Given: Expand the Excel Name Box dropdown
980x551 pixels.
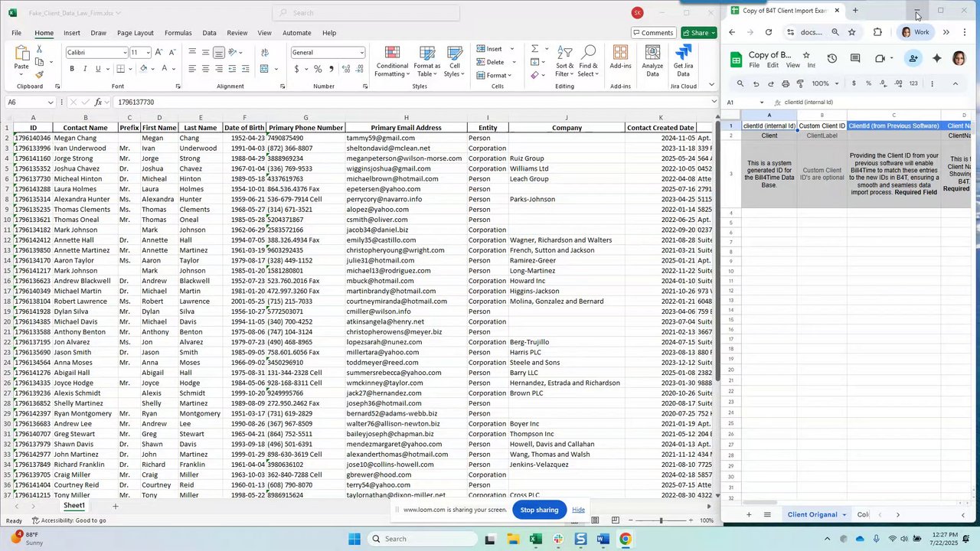Looking at the screenshot, I should point(51,103).
